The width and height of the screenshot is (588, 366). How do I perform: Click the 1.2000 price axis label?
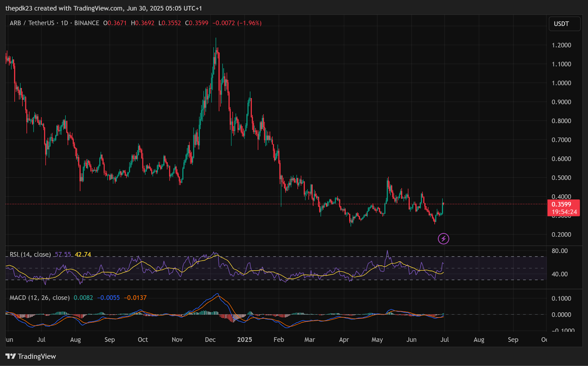(562, 45)
